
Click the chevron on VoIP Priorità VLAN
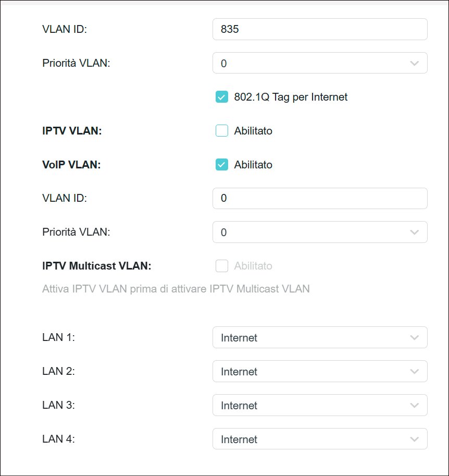415,232
